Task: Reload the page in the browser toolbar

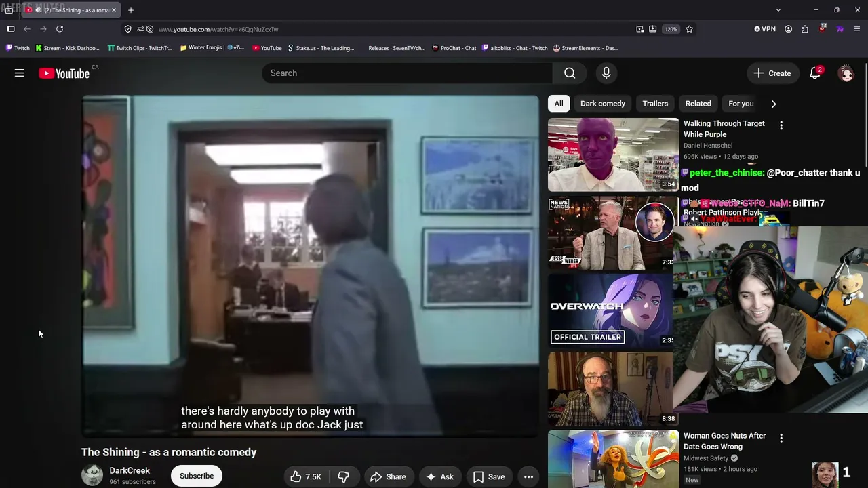Action: pyautogui.click(x=60, y=29)
